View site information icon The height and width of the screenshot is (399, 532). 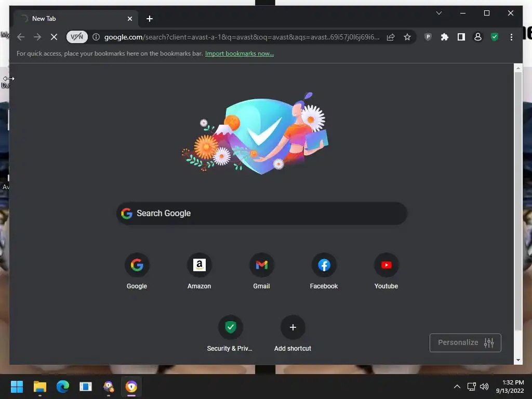[96, 37]
